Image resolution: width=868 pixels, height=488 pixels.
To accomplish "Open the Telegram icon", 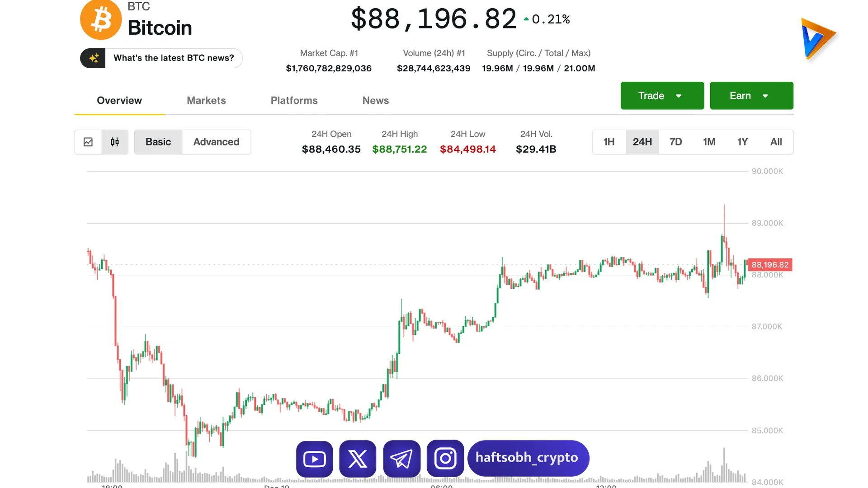I will 401,459.
